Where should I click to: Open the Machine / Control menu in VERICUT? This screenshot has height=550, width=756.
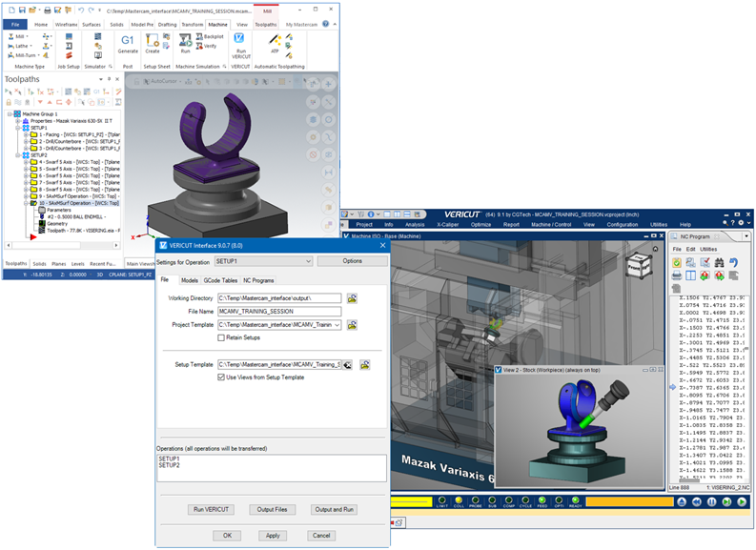point(551,225)
